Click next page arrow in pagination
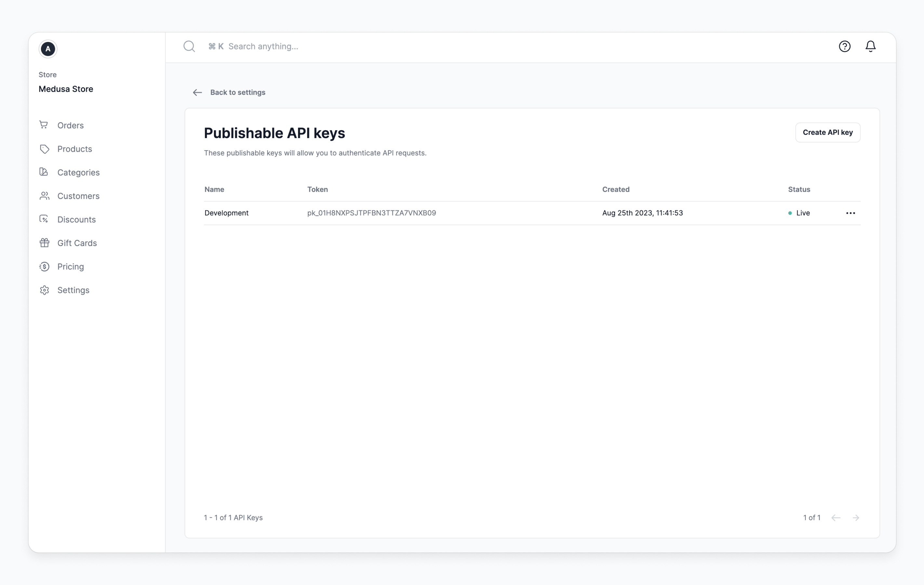This screenshot has height=585, width=924. click(x=856, y=518)
